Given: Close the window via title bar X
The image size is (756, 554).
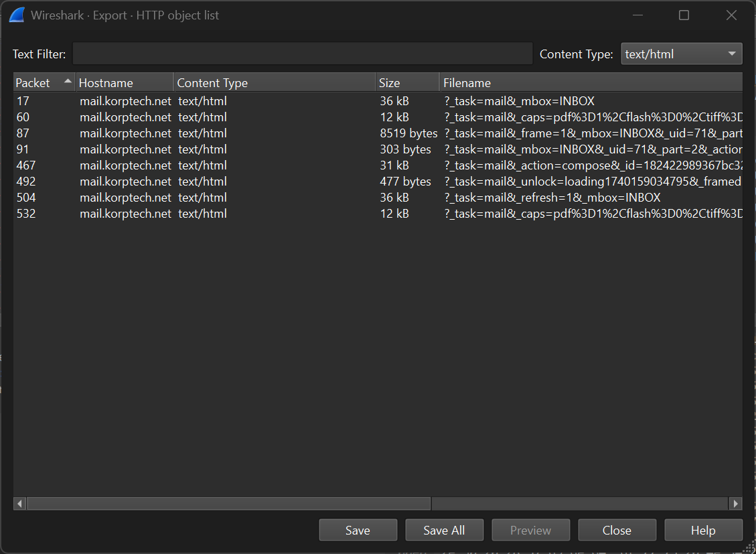Looking at the screenshot, I should [x=731, y=15].
